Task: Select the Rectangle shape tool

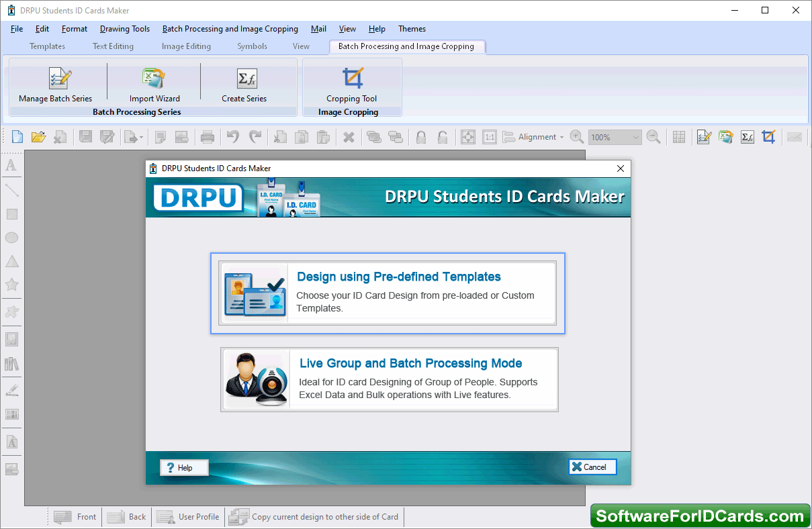Action: (x=11, y=214)
